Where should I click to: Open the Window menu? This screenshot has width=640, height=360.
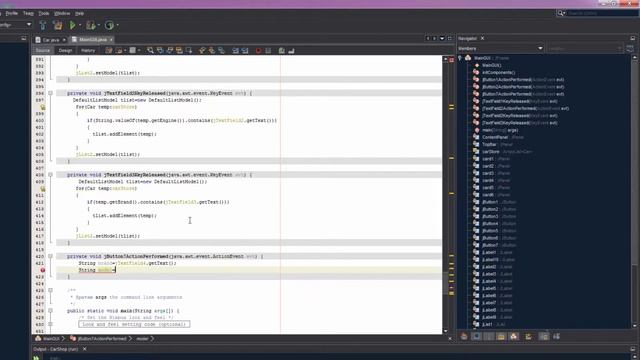[62, 13]
